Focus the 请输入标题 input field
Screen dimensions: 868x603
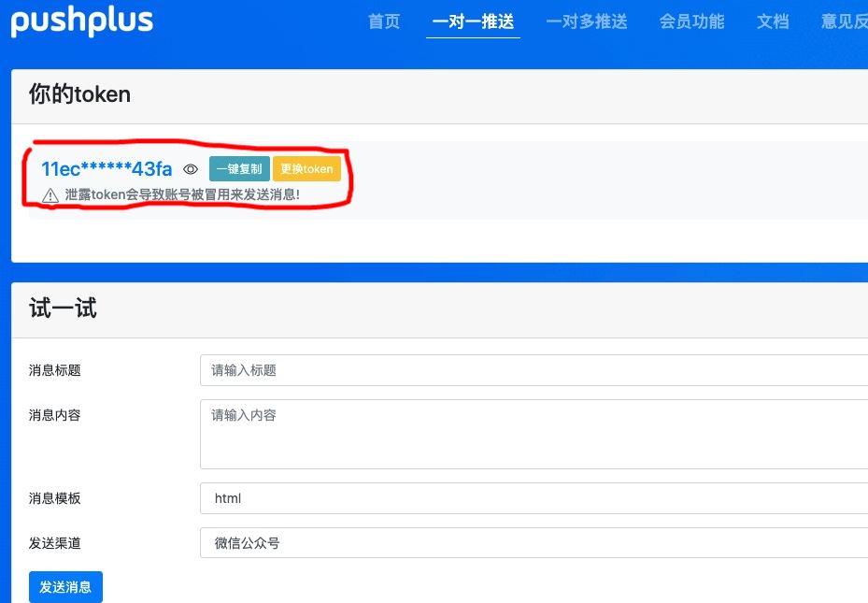tap(534, 370)
